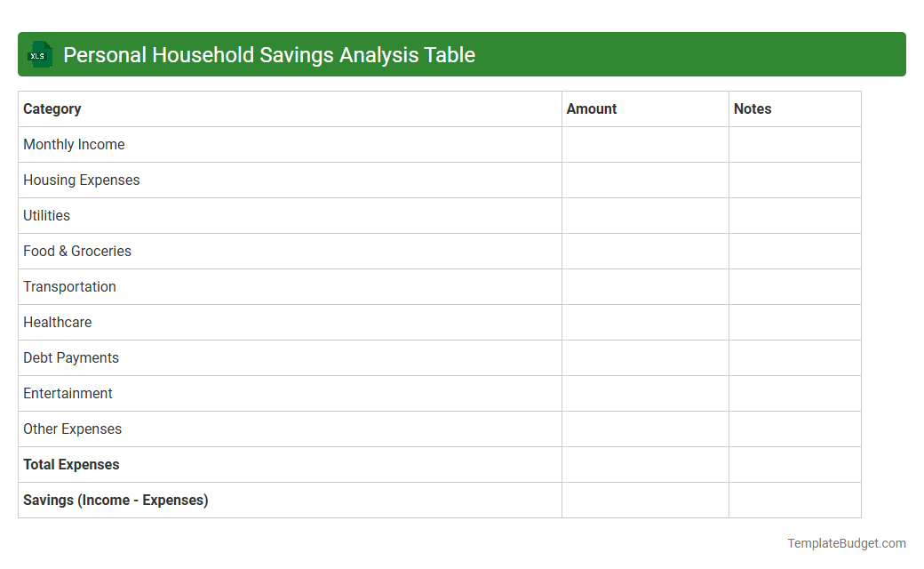Select the Healthcare cell
The width and height of the screenshot is (924, 569).
coord(58,322)
